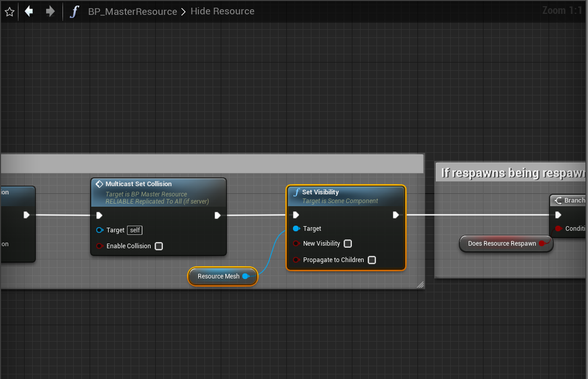Select the Multicast Set Collision node title
The height and width of the screenshot is (379, 588).
138,184
